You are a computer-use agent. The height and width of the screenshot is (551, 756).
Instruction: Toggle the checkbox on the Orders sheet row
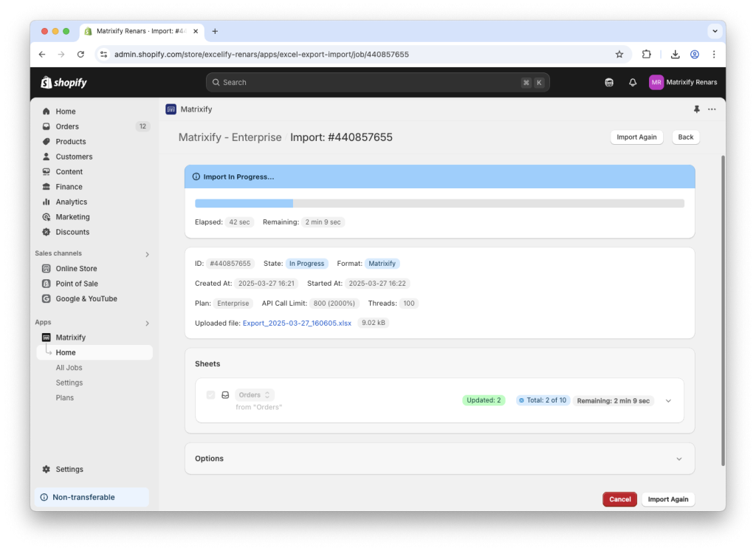[210, 394]
